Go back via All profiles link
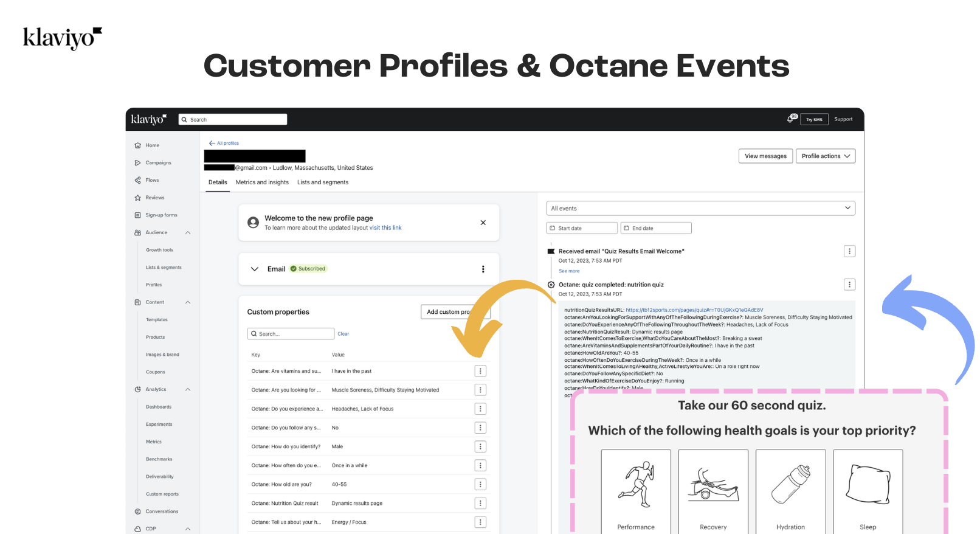Screen dimensions: 980x534 (x=224, y=144)
